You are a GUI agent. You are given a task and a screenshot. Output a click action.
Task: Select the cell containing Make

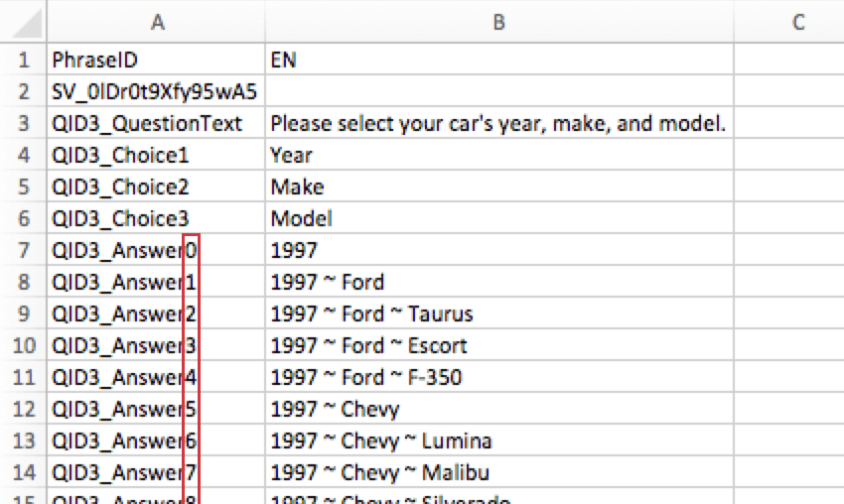(x=498, y=188)
